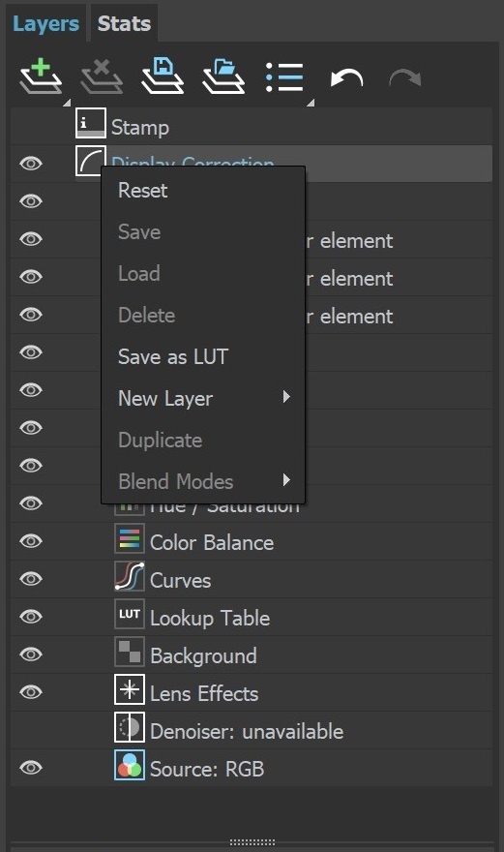Click the add new layer icon

point(41,77)
